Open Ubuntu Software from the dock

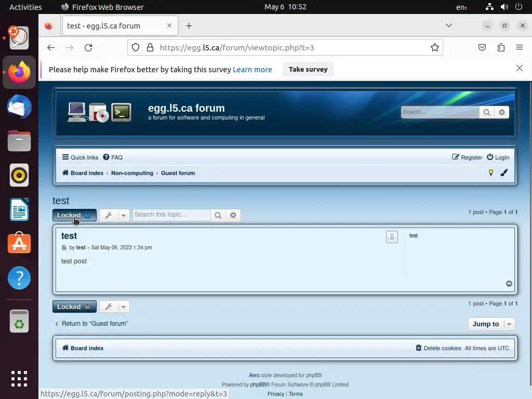click(19, 243)
